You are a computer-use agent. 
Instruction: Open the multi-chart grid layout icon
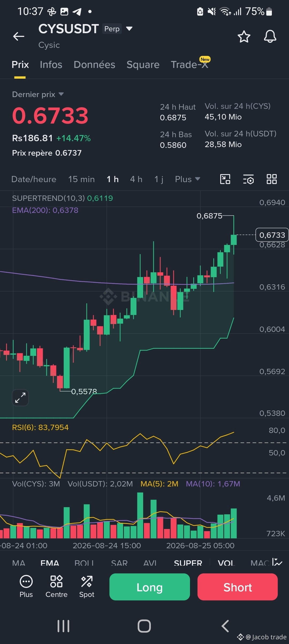272,179
